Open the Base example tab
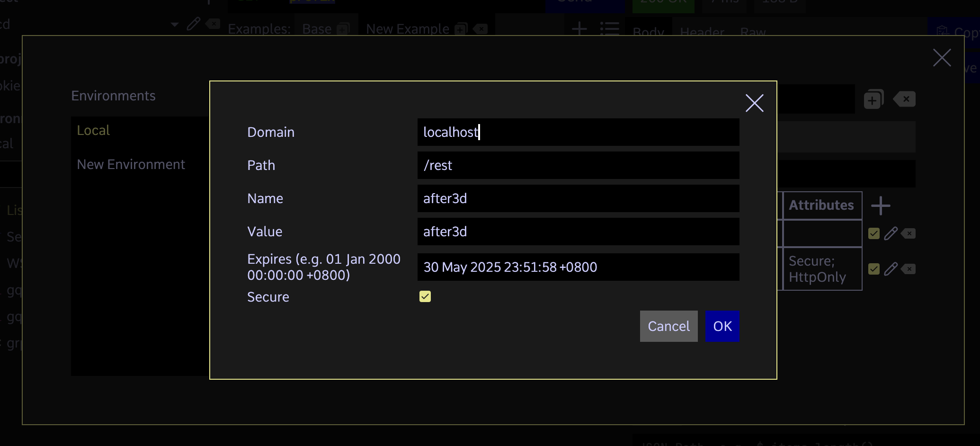Viewport: 980px width, 446px height. (317, 29)
